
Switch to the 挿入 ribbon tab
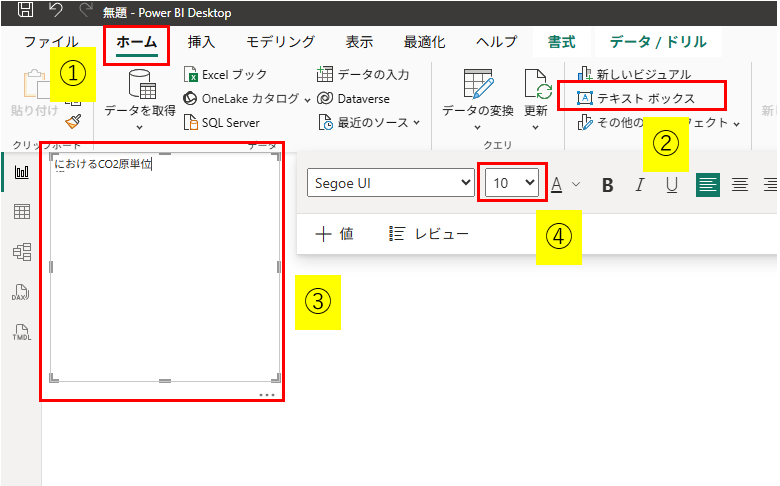pyautogui.click(x=201, y=42)
